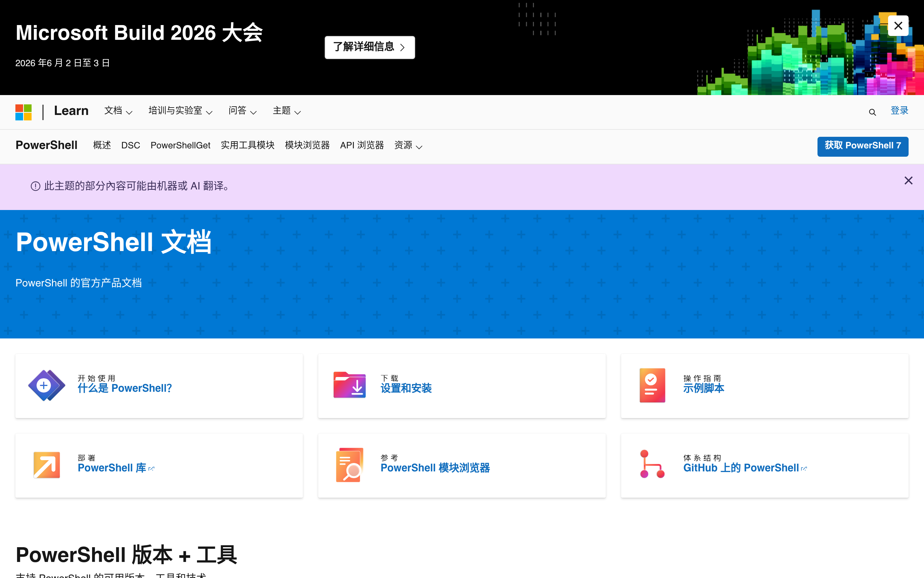
Task: Expand the 培训与实验室 dropdown menu
Action: 180,111
